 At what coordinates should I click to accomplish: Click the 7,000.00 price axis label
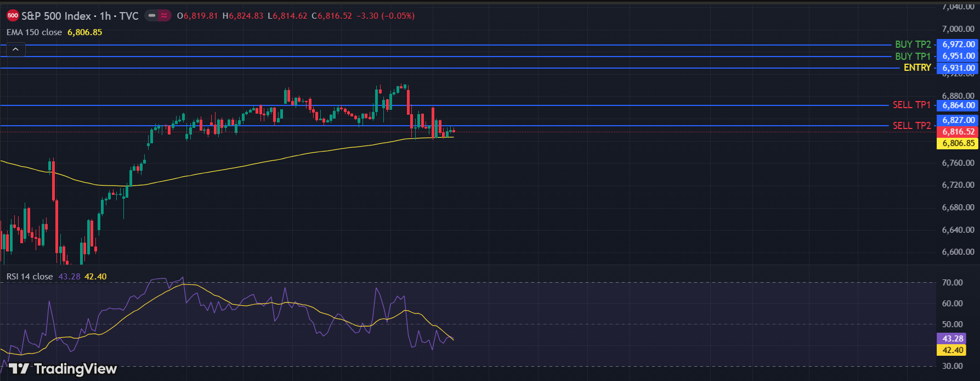point(958,29)
